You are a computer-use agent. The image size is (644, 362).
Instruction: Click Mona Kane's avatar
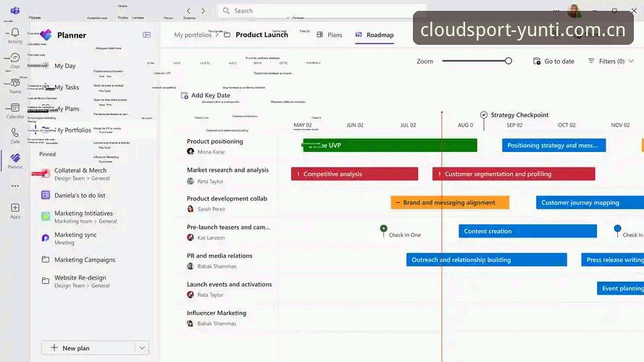[x=191, y=151]
